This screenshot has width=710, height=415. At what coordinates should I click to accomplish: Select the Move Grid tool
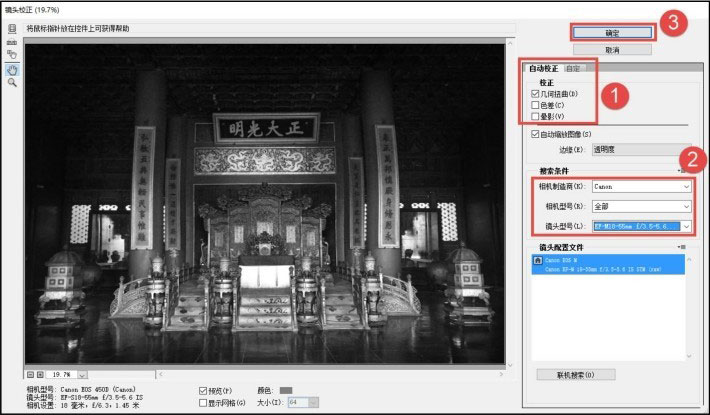click(12, 56)
